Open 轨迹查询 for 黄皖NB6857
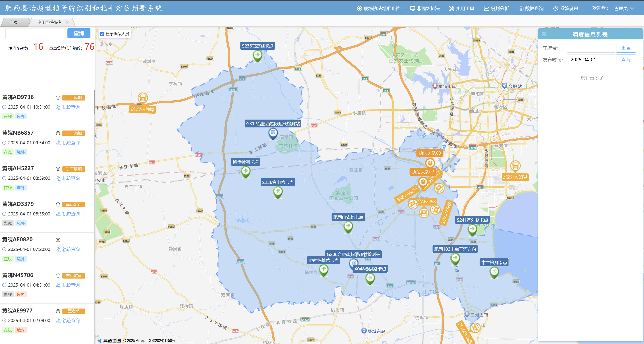Image resolution: width=644 pixels, height=344 pixels. [68, 143]
